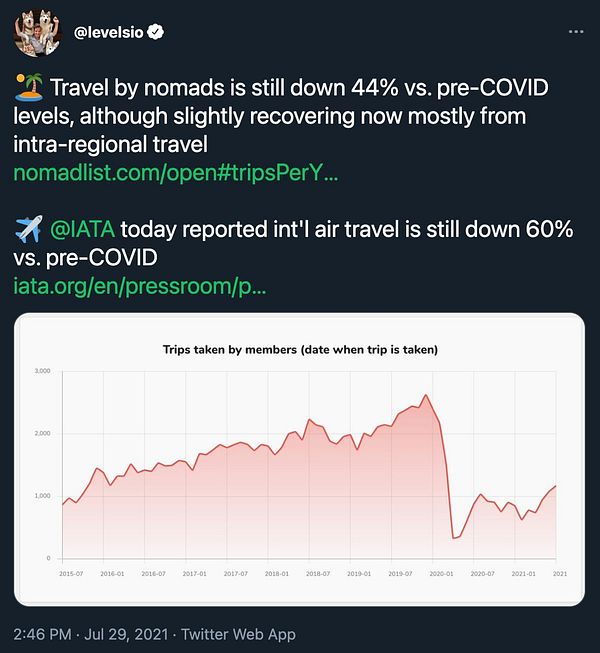Click the late-2019 peak on the chart line
The image size is (600, 653).
pos(426,395)
